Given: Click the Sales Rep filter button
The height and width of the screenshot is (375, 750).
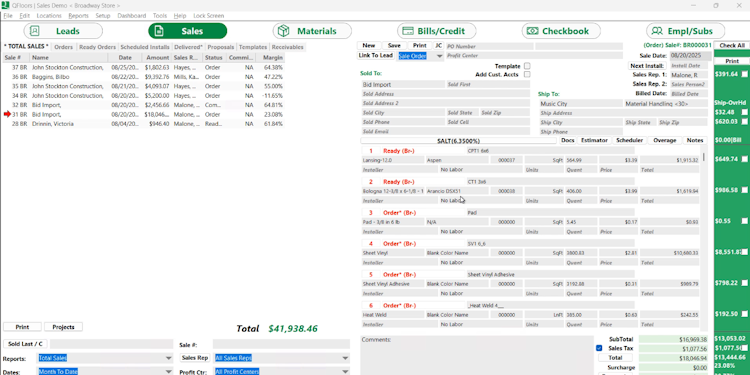Looking at the screenshot, I should [195, 358].
